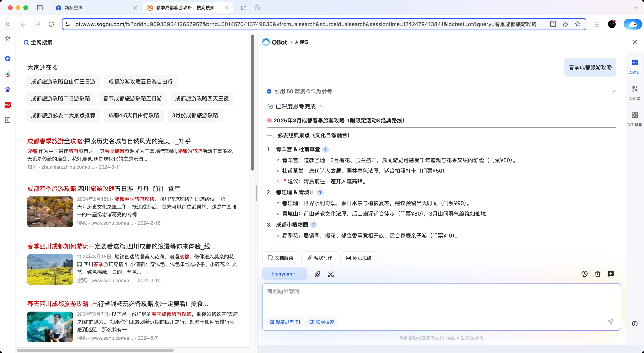Open chat history clock icon
644x353 pixels.
(584, 274)
